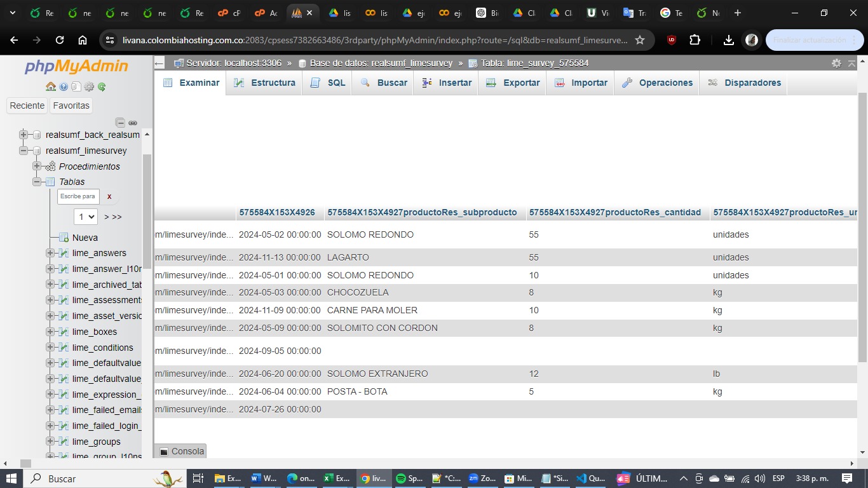
Task: Switch to the Estructura tab
Action: [264, 83]
